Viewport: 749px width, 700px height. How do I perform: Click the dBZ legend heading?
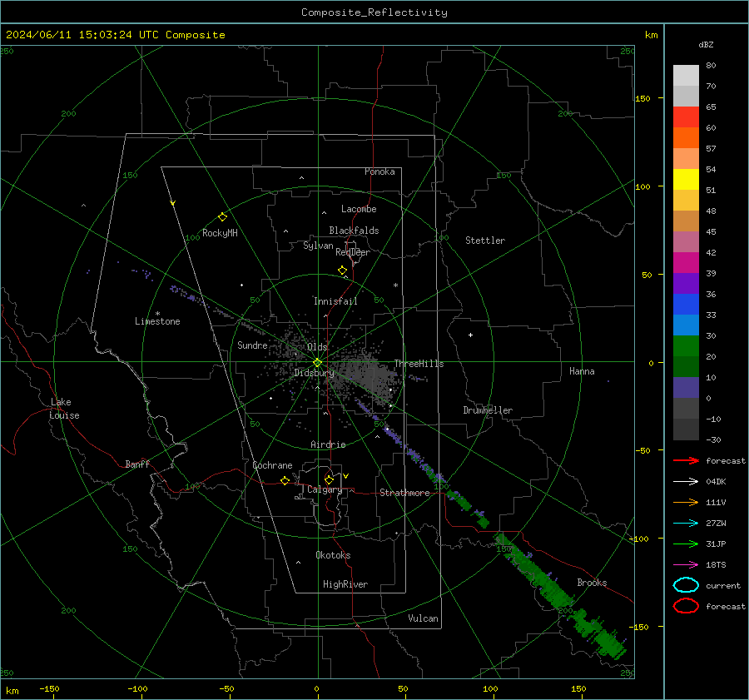pyautogui.click(x=706, y=44)
